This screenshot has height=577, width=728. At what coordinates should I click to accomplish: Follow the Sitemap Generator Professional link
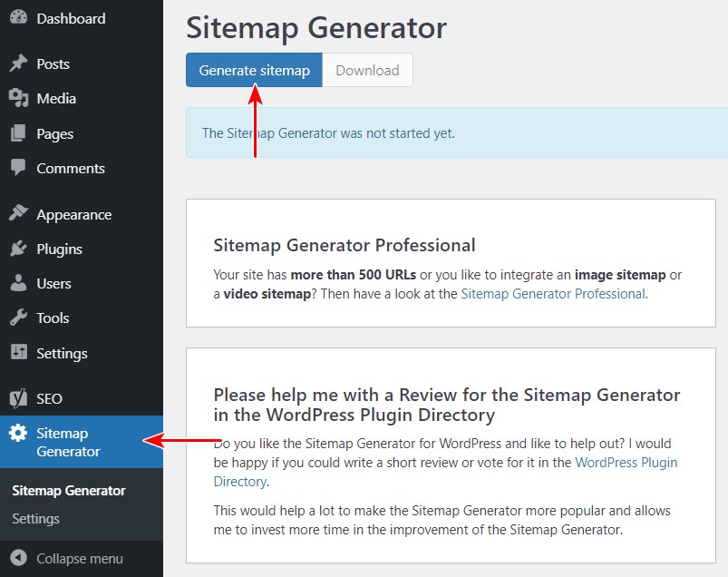553,294
